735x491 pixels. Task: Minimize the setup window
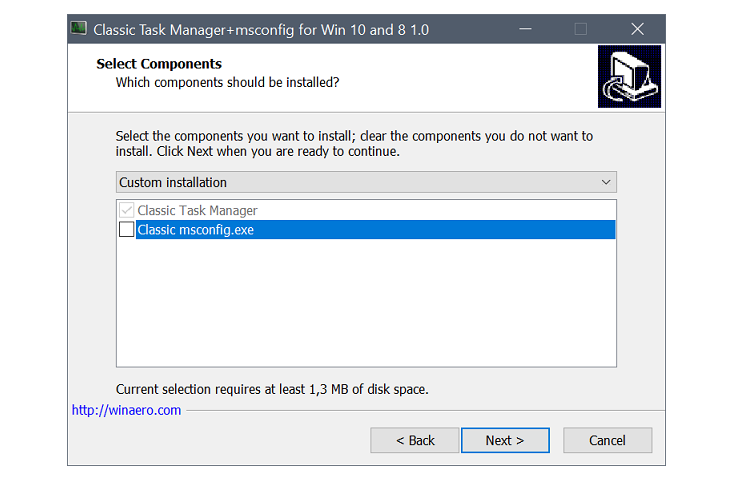point(525,29)
